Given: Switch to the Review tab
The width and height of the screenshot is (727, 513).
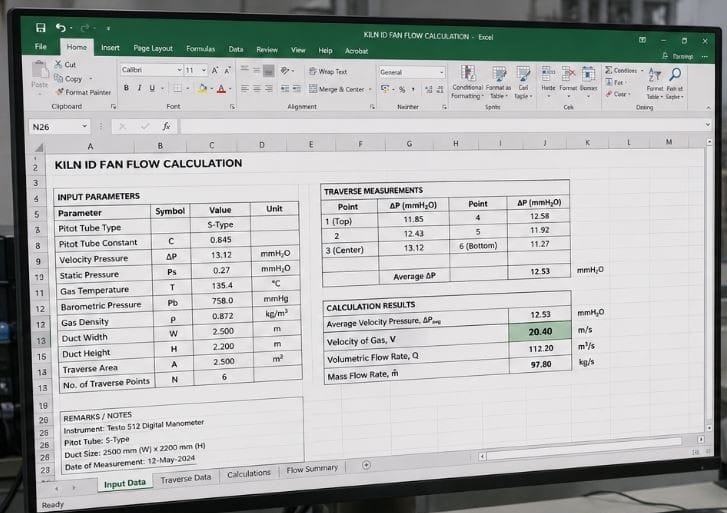Looking at the screenshot, I should pos(267,50).
